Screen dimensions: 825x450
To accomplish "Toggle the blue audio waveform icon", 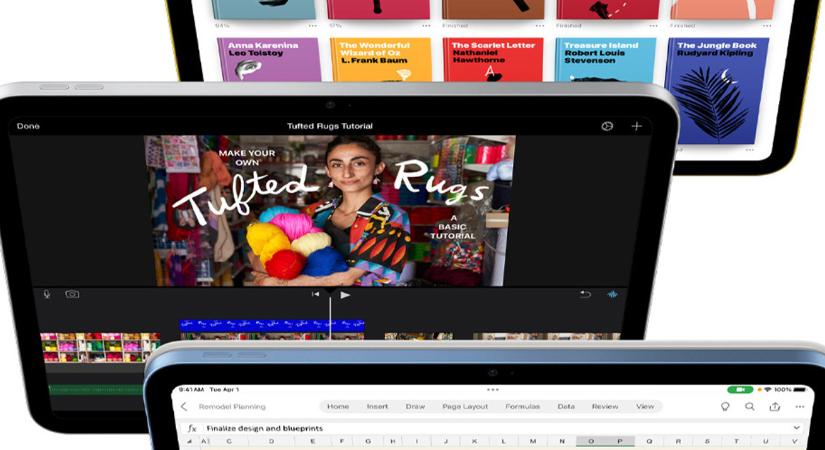I will pos(612,294).
